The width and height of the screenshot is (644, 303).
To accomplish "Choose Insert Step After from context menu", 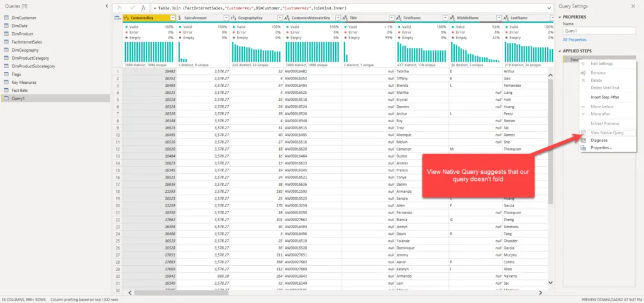I will point(605,98).
